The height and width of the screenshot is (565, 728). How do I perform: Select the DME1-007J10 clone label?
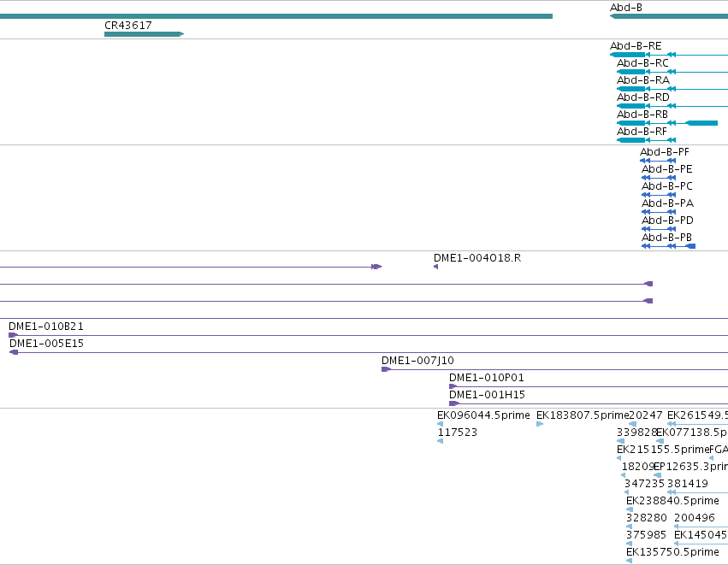click(x=417, y=361)
